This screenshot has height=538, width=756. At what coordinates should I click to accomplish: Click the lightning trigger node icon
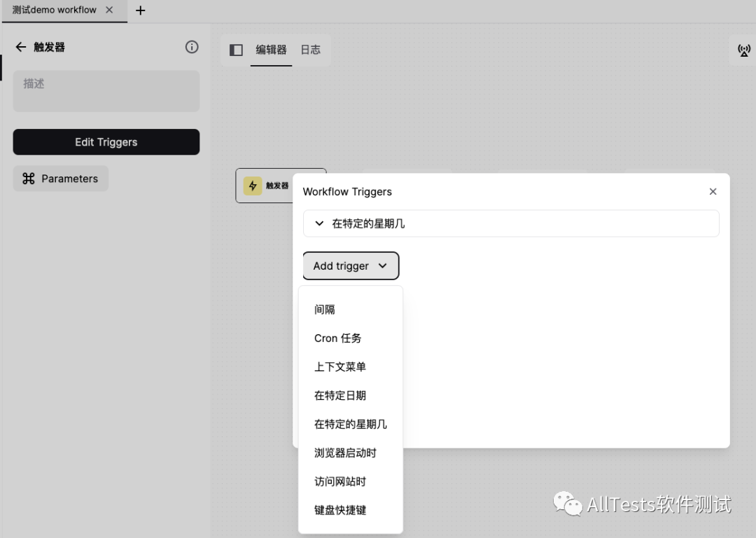[x=253, y=186]
